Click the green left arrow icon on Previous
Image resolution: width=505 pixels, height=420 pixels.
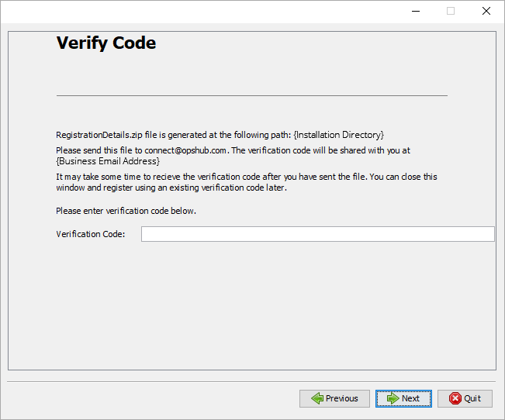(316, 398)
